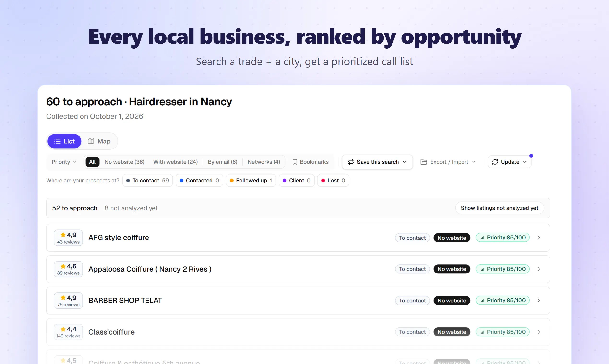Click the list icon in the List button
The image size is (609, 364).
pyautogui.click(x=58, y=141)
